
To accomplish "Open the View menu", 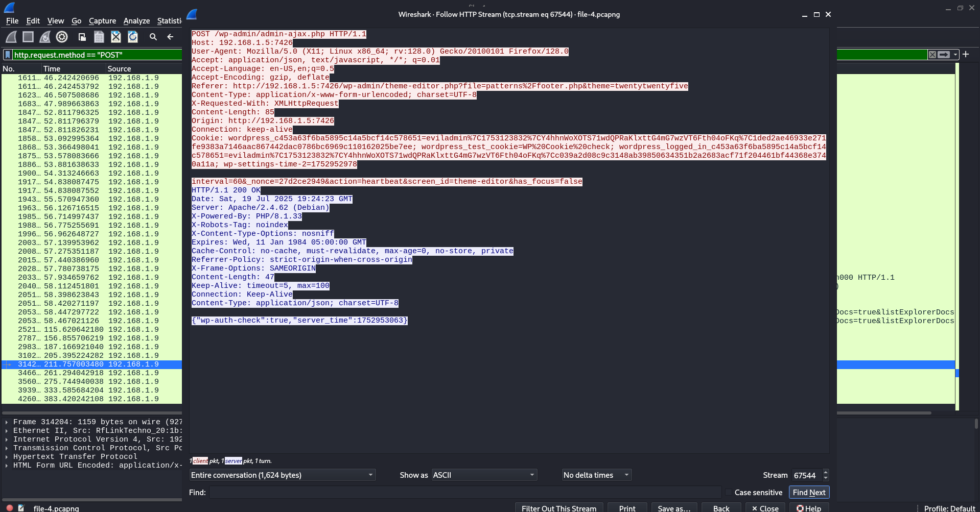I will 56,21.
